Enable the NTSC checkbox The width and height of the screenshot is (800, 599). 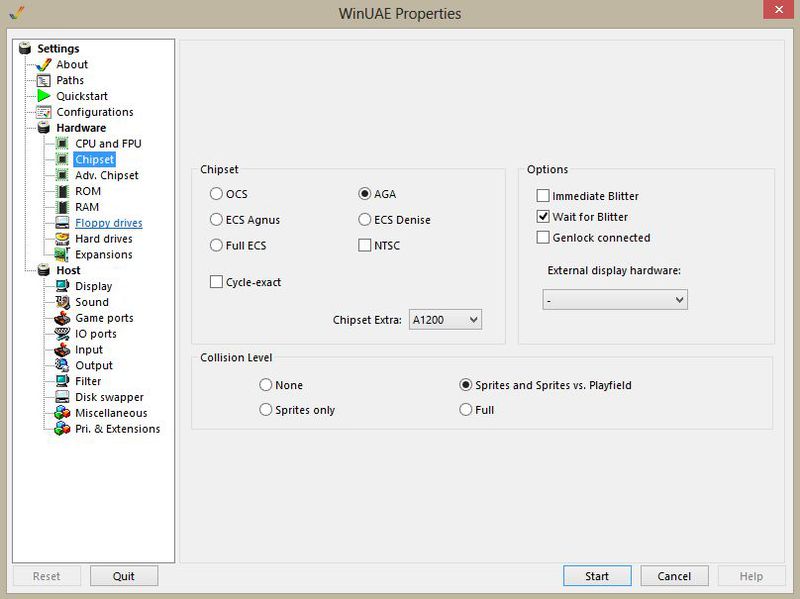coord(364,245)
